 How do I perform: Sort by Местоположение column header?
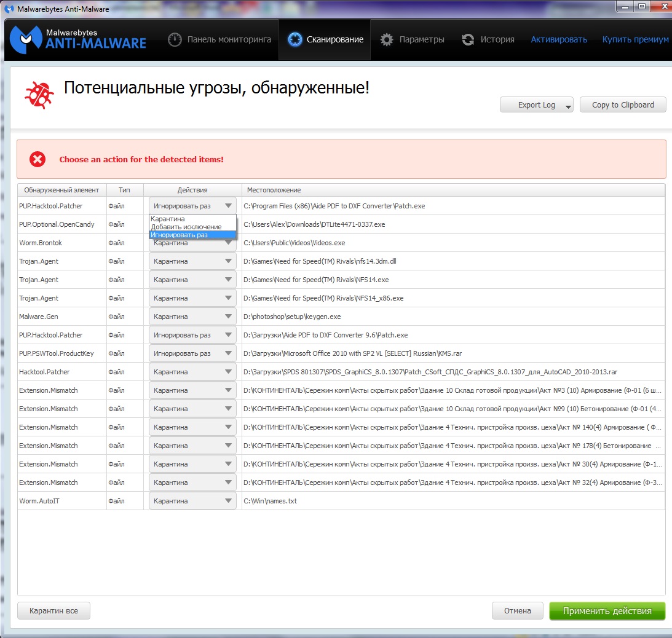pyautogui.click(x=453, y=190)
